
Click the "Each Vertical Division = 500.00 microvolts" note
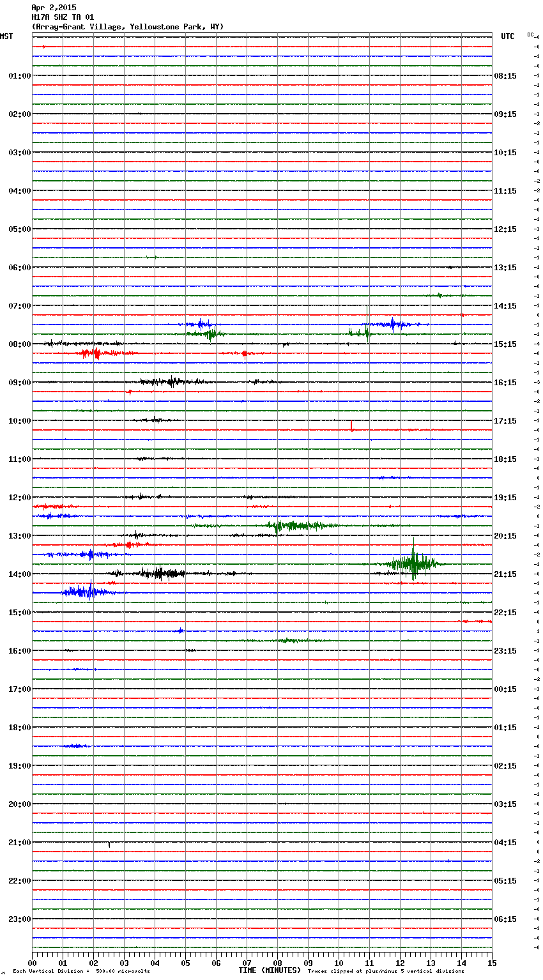(x=81, y=972)
